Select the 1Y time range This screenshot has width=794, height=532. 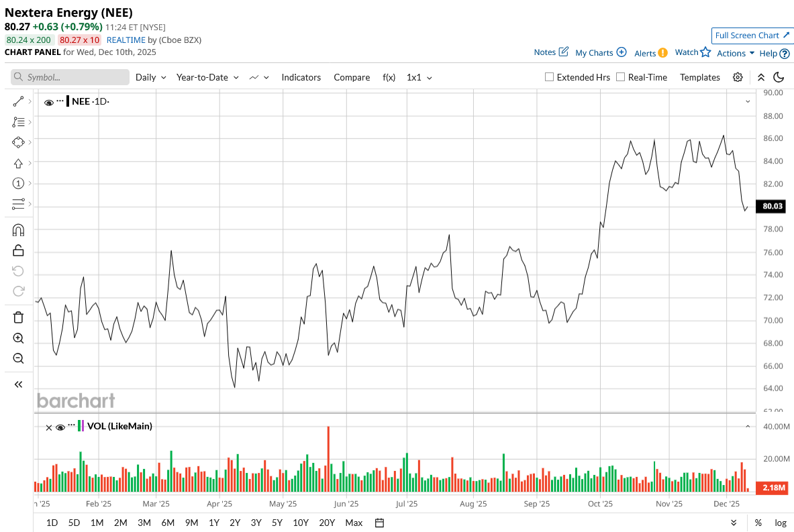214,523
